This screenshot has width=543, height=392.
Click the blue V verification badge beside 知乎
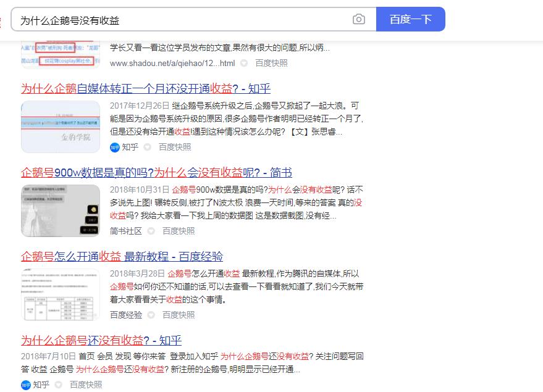pos(114,147)
